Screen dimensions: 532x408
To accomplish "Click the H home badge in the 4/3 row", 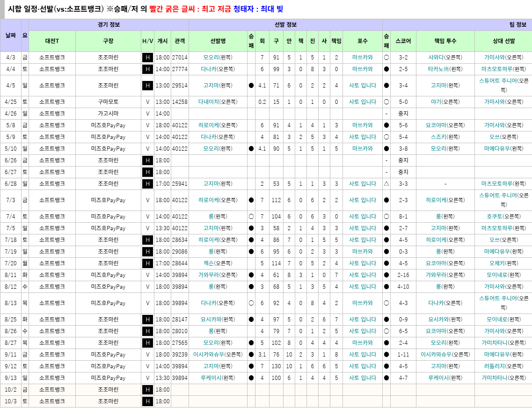I will 147,58.
